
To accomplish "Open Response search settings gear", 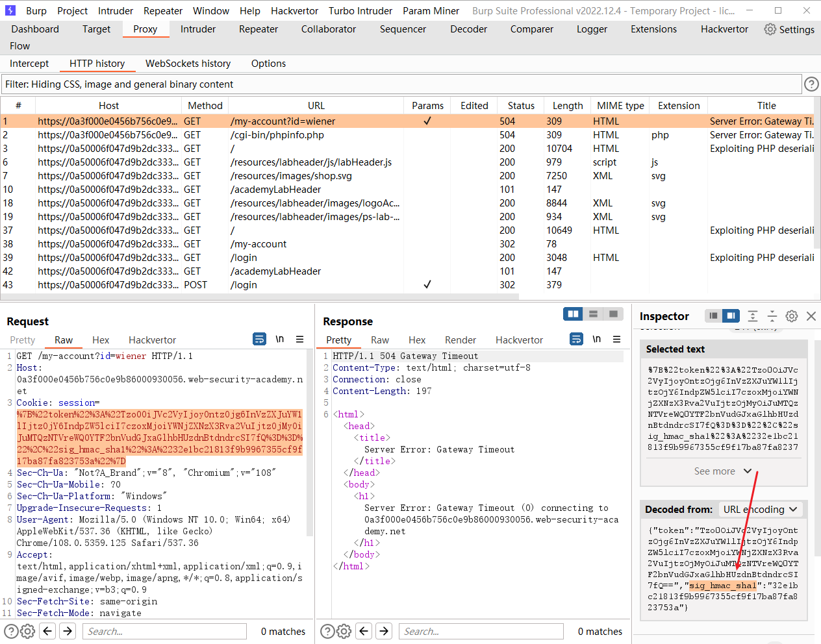I will (344, 631).
